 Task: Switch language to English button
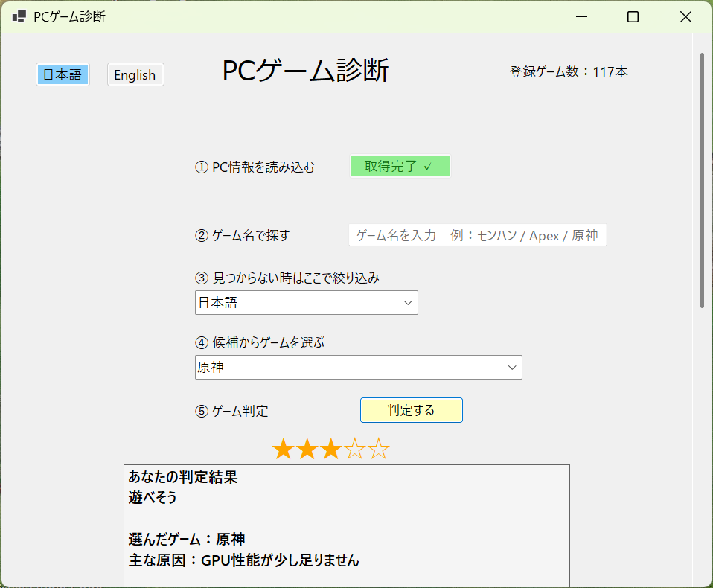(x=135, y=74)
